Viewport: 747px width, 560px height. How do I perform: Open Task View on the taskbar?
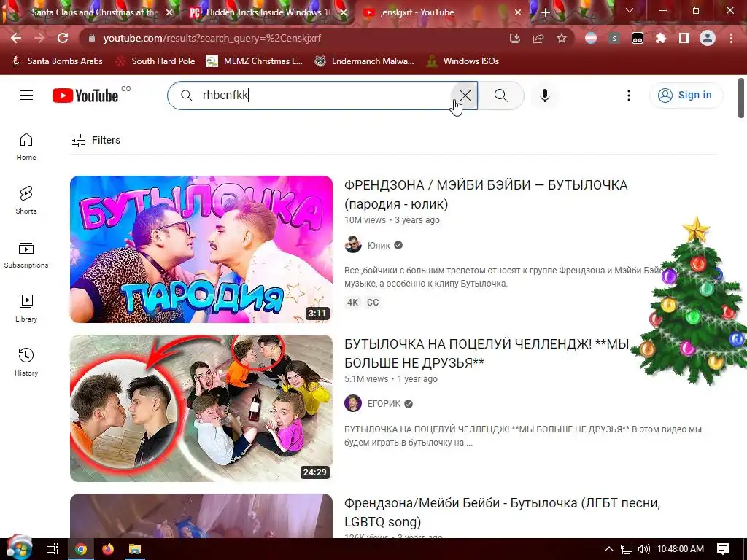coord(52,549)
